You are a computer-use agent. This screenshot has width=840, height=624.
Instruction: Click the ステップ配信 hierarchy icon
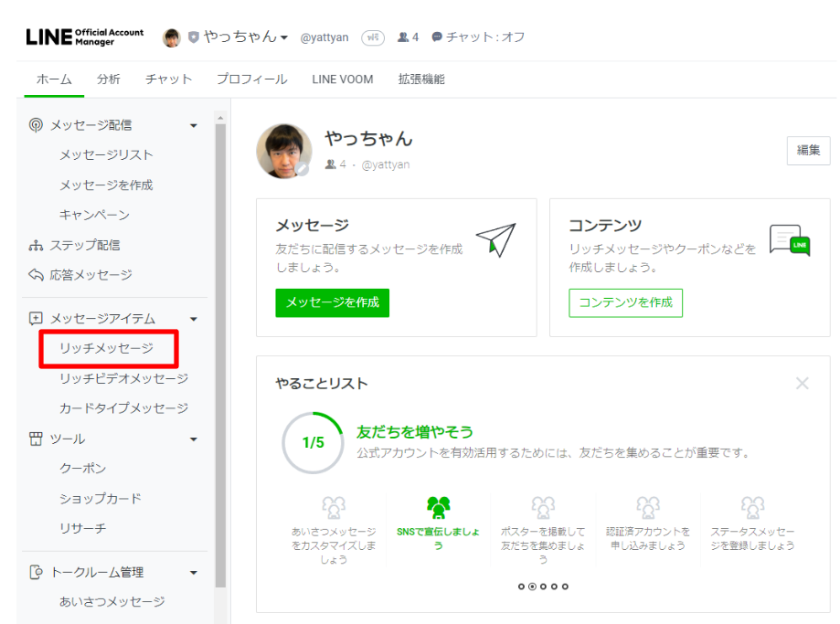36,246
